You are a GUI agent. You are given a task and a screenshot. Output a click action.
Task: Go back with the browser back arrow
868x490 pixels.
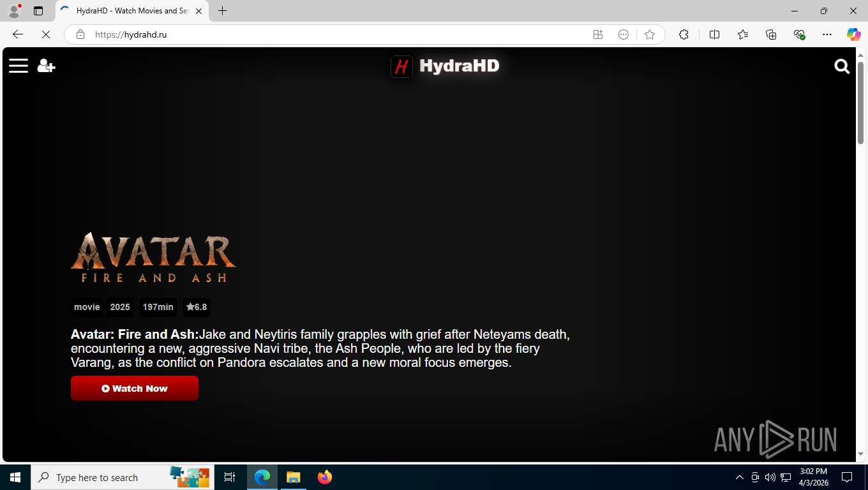(x=18, y=34)
